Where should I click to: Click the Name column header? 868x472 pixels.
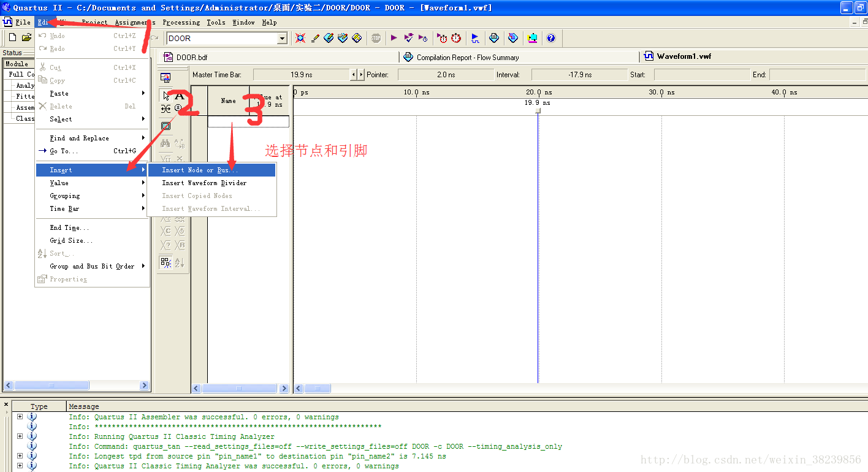(x=228, y=101)
